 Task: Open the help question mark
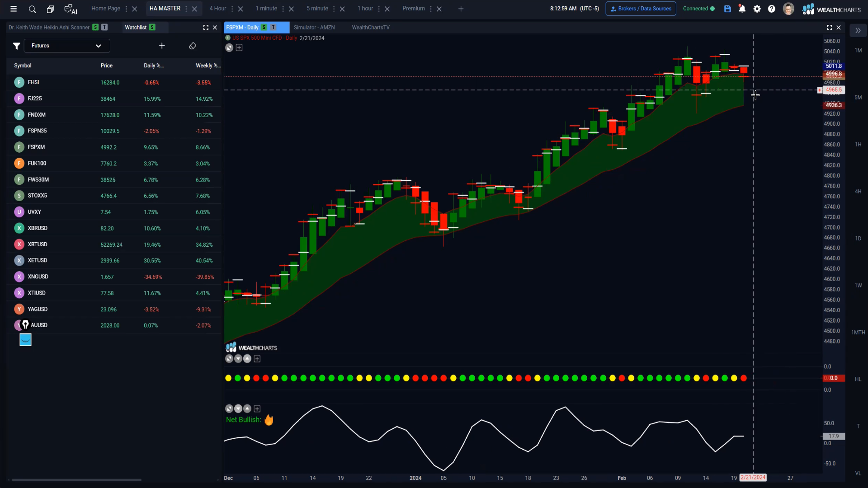click(772, 9)
